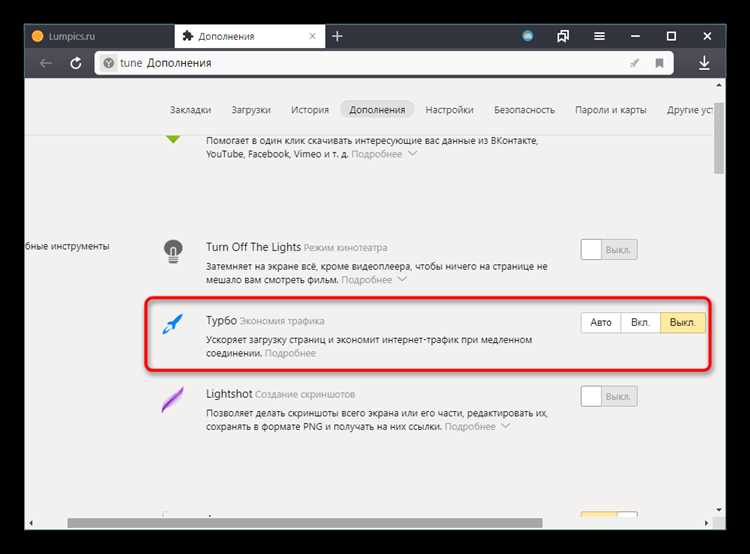Click the Турбо rocket extension icon
Viewport: 750px width, 554px height.
(x=173, y=324)
